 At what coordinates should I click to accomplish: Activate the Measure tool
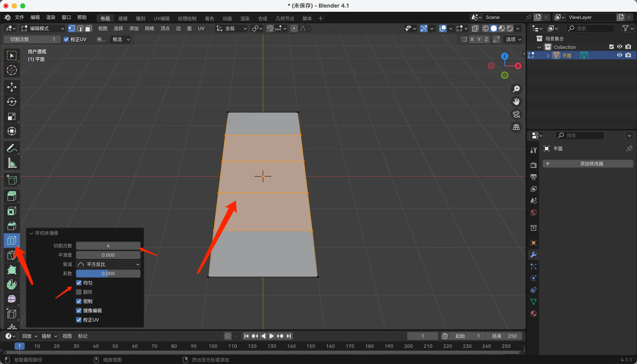tap(12, 163)
